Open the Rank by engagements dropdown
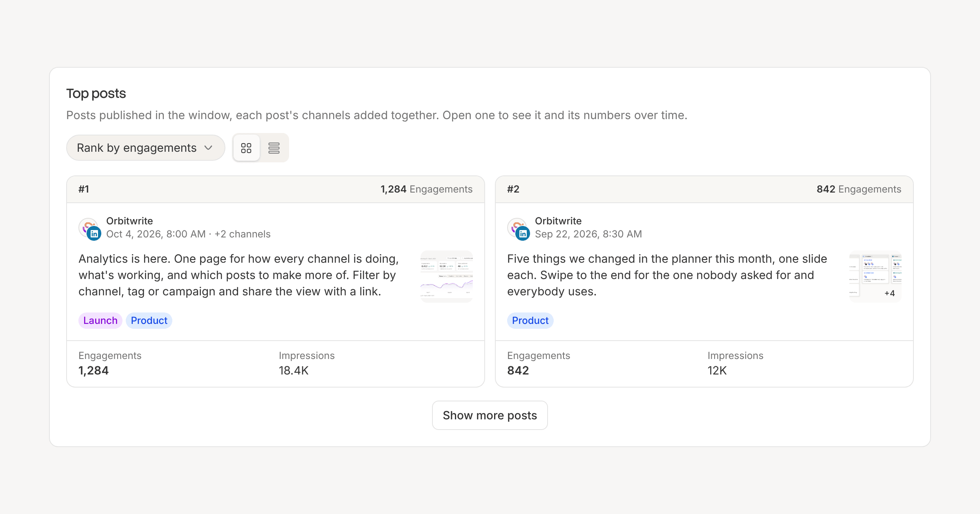 [145, 148]
